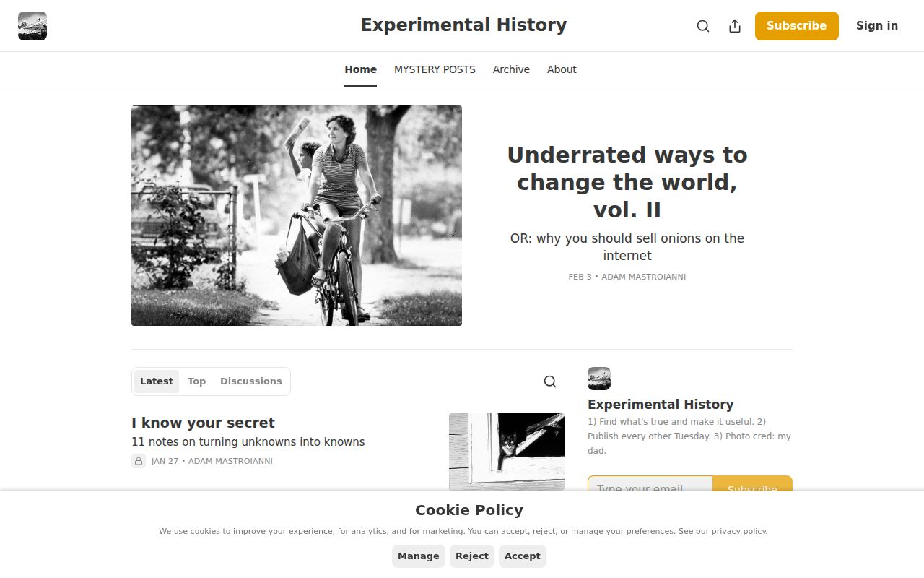The width and height of the screenshot is (924, 578).
Task: Accept the cookie policy
Action: pos(522,556)
